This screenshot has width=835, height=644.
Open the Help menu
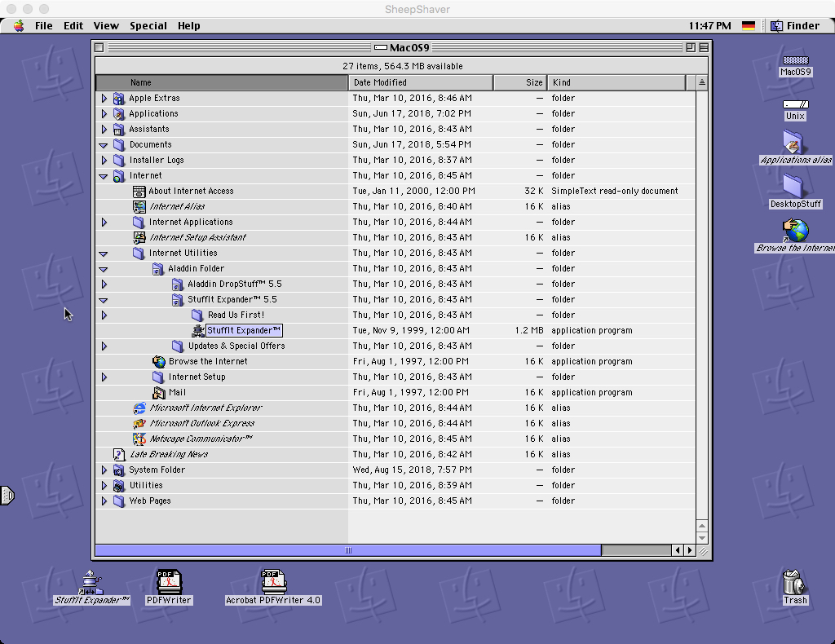[188, 25]
